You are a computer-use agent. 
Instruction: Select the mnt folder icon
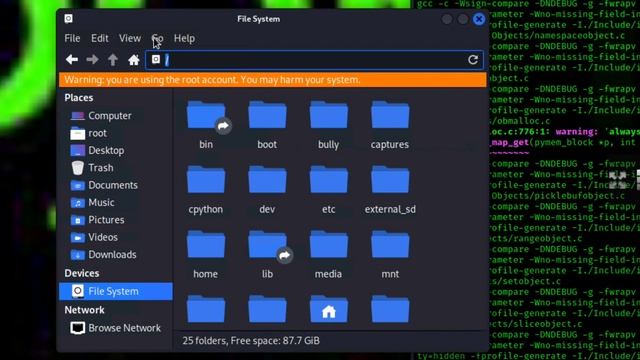pos(390,244)
